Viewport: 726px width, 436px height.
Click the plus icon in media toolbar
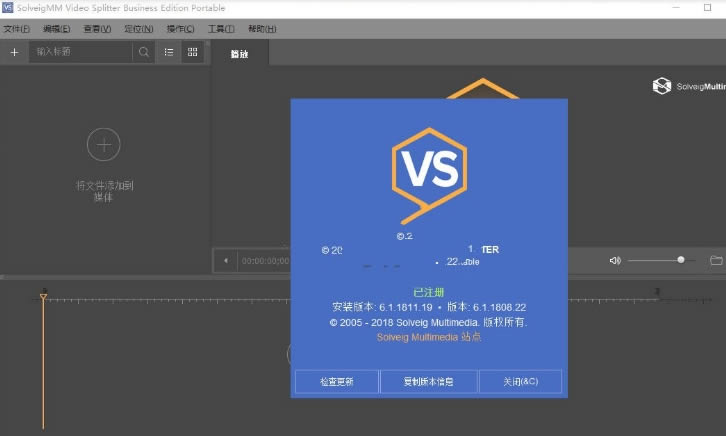coord(14,52)
